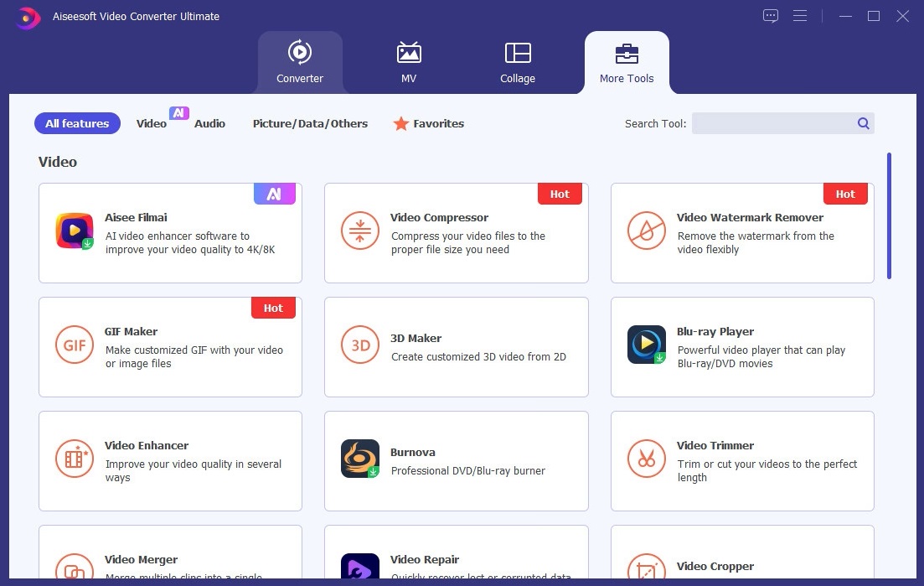924x586 pixels.
Task: Click the Hot badge on Video Watermark Remover
Action: (845, 194)
